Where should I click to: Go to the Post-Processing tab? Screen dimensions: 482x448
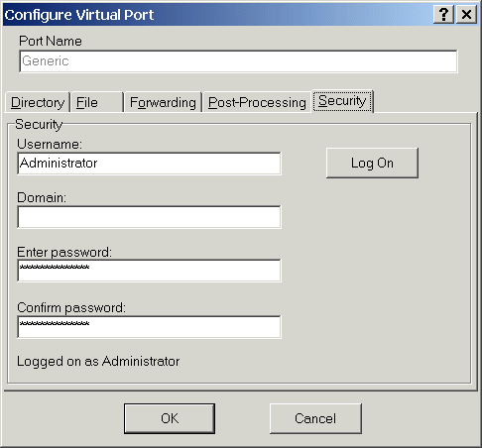click(257, 102)
